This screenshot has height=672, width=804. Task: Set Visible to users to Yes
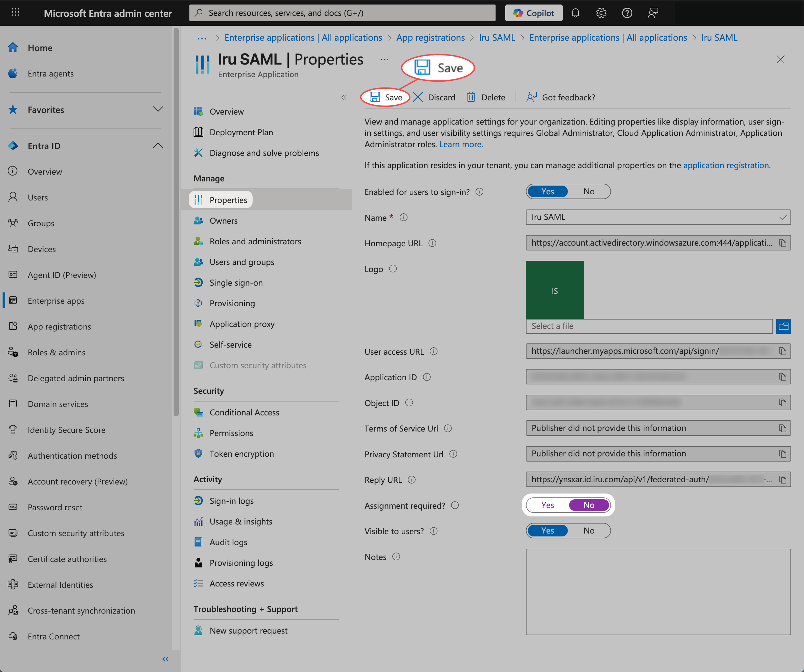(x=548, y=531)
